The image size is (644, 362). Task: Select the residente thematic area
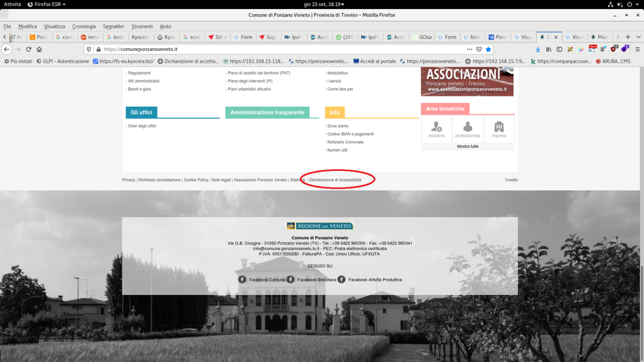[436, 129]
